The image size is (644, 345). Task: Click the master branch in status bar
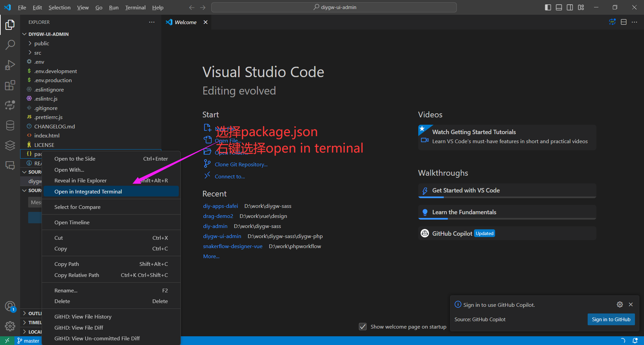28,341
